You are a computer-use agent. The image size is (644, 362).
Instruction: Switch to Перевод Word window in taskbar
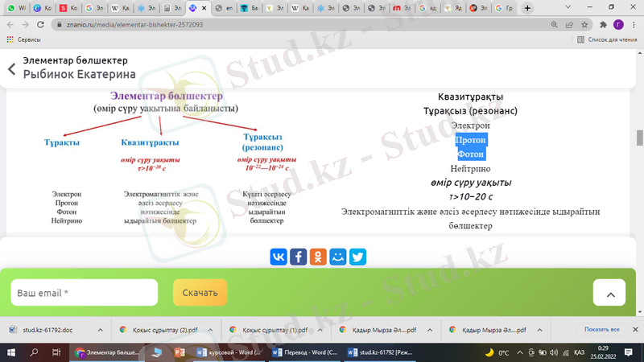point(305,352)
